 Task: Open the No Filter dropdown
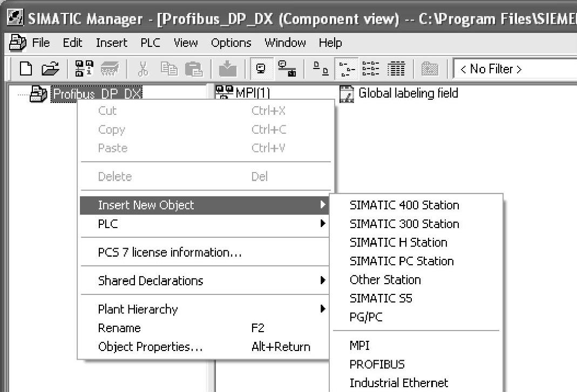(513, 69)
